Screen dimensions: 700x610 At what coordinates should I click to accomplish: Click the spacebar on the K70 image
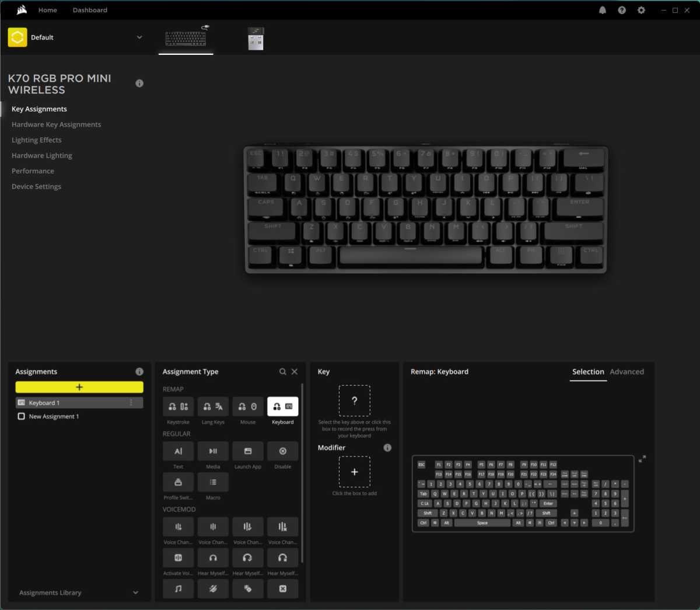click(x=411, y=256)
